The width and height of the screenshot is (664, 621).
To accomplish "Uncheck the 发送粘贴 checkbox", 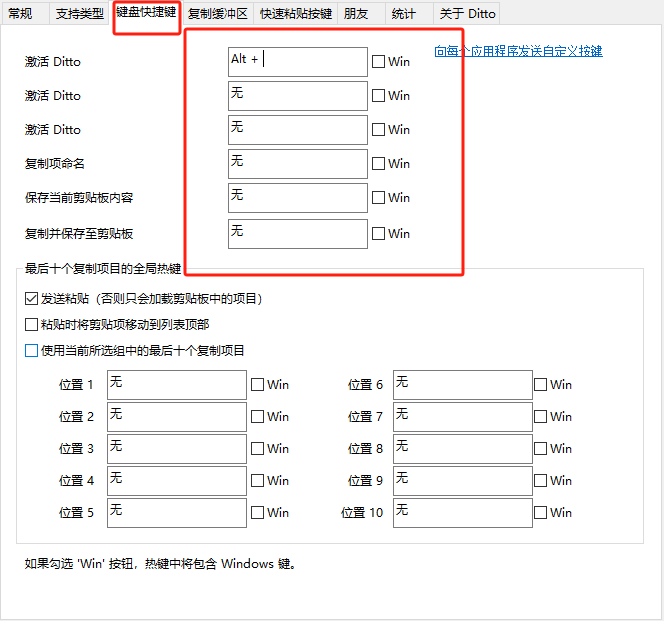I will (x=31, y=299).
